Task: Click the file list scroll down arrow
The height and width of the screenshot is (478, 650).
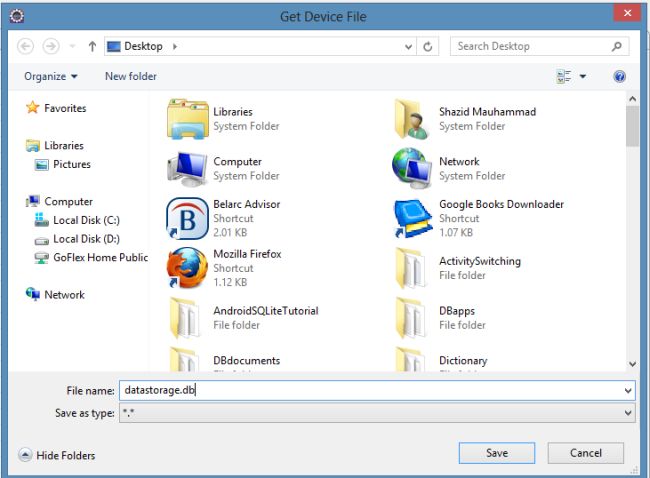Action: click(x=632, y=364)
